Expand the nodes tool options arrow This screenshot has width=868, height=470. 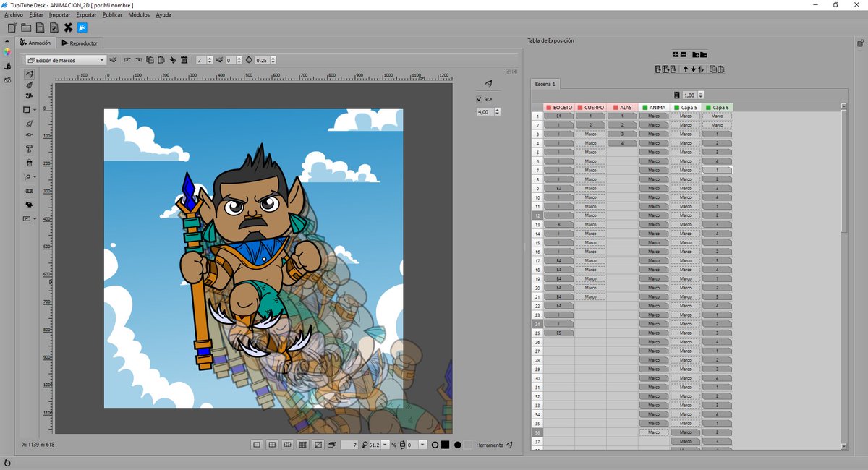pos(35,176)
